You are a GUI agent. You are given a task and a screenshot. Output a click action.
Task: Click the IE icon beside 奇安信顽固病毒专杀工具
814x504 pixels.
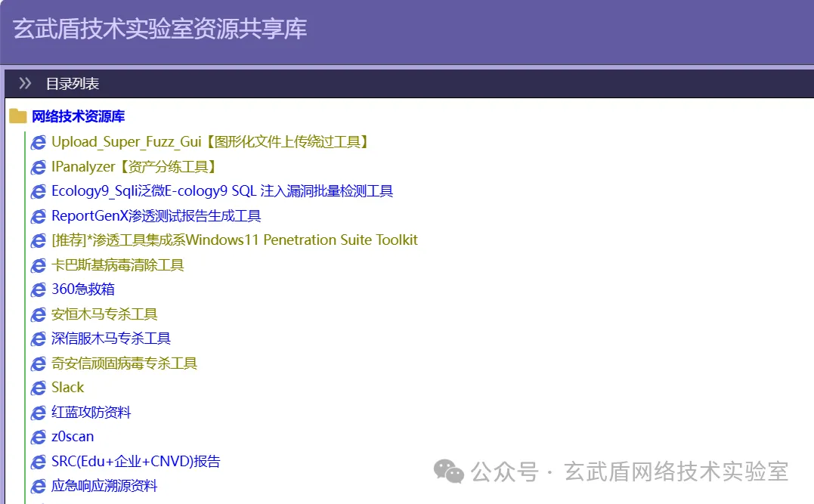pos(39,364)
